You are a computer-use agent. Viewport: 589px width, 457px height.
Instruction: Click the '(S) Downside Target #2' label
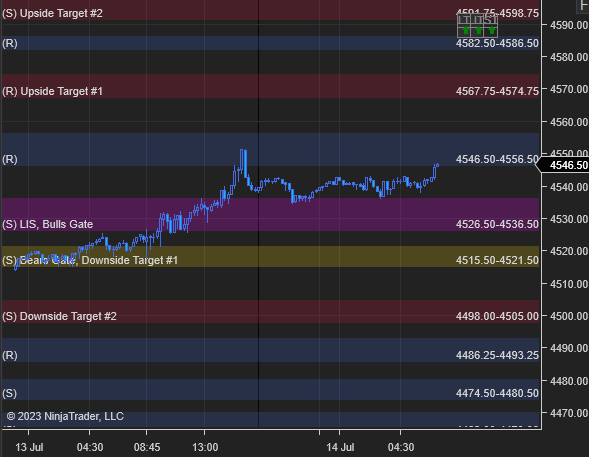click(59, 316)
